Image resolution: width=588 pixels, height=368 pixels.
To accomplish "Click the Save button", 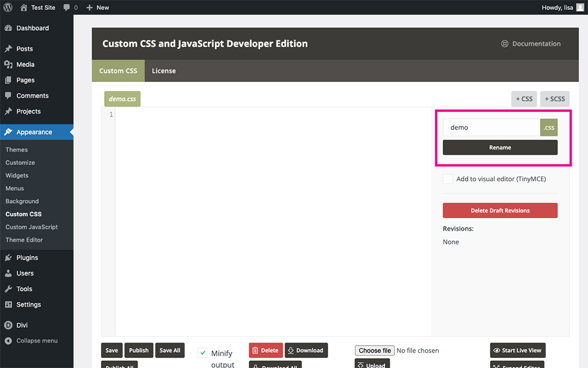I will (x=111, y=350).
